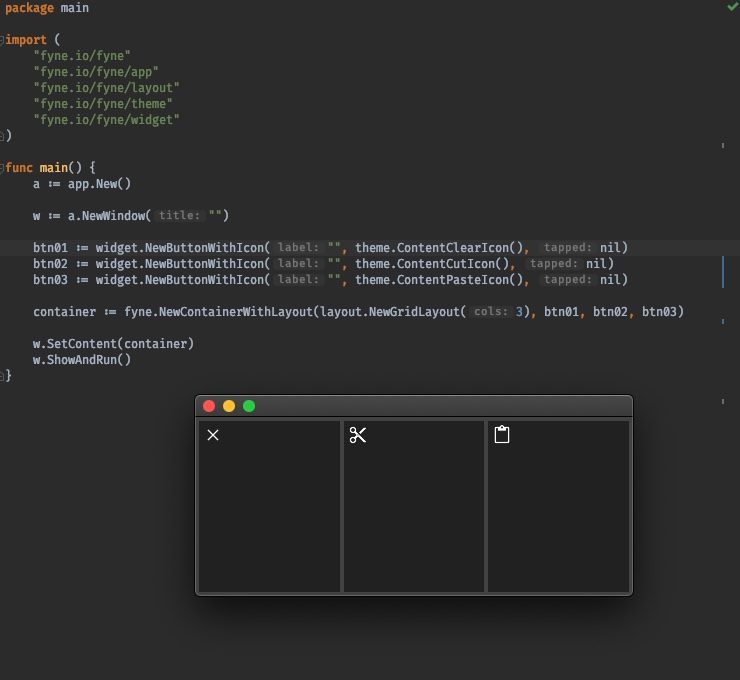
Task: Click w.ShowAndRun() line
Action: coord(82,360)
